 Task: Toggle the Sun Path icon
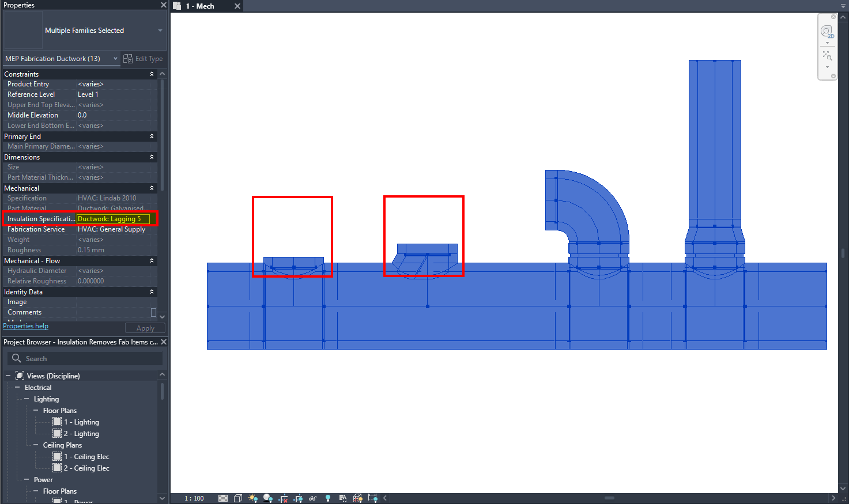(x=252, y=498)
